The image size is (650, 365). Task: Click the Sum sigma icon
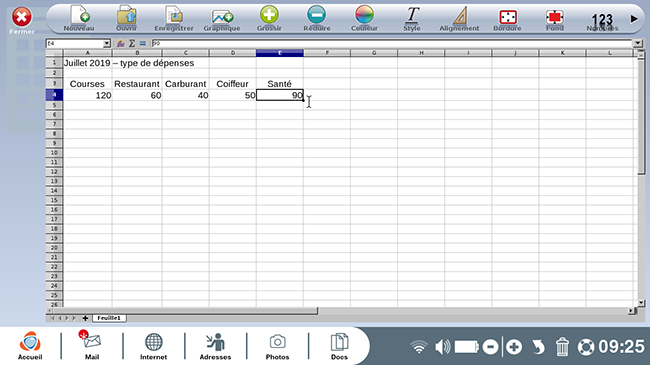132,43
